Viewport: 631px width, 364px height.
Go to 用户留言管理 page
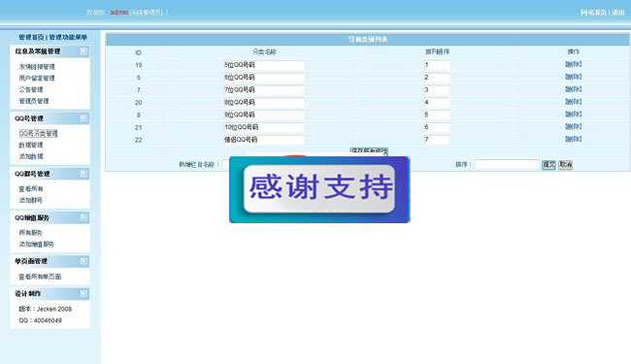[x=37, y=78]
